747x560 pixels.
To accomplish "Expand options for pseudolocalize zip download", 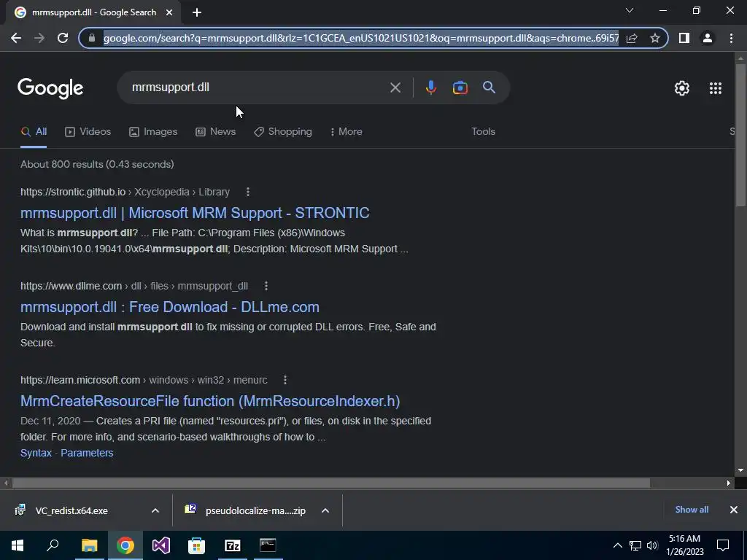I will click(325, 510).
